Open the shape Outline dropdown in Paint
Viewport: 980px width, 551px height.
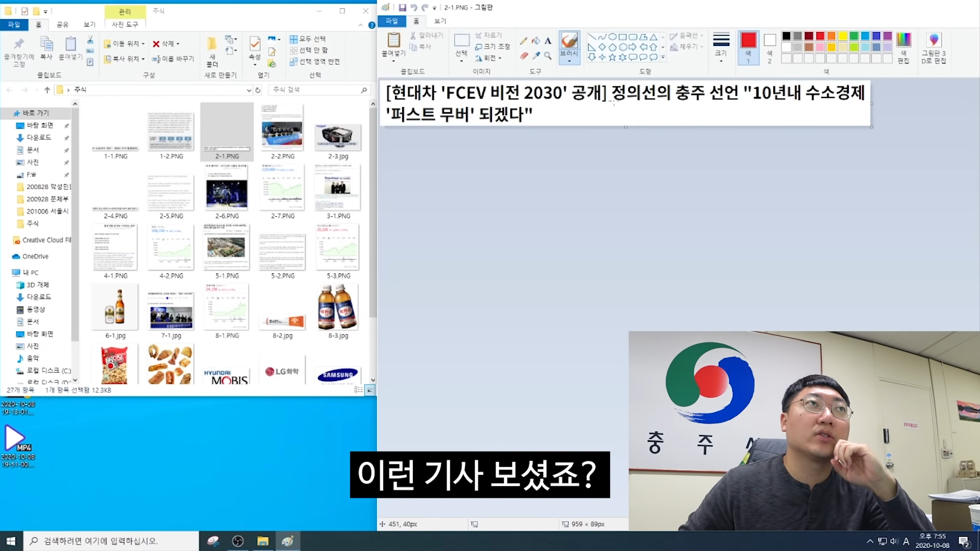(687, 36)
